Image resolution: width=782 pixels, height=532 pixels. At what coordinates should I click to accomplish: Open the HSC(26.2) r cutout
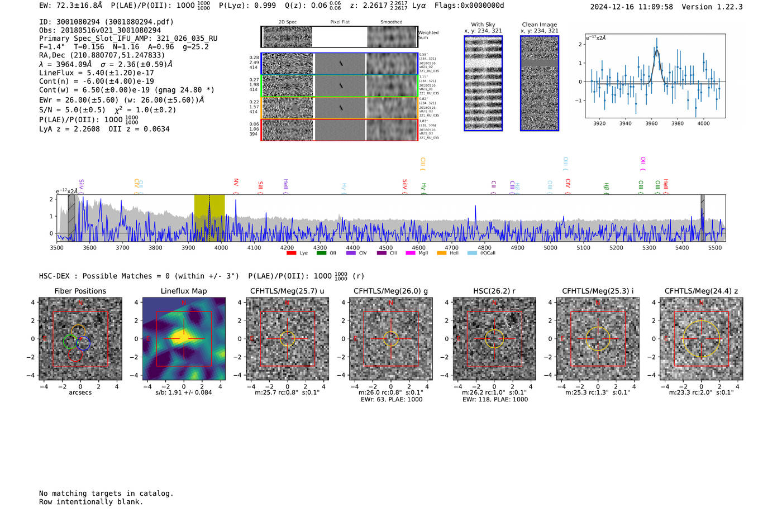pyautogui.click(x=494, y=339)
